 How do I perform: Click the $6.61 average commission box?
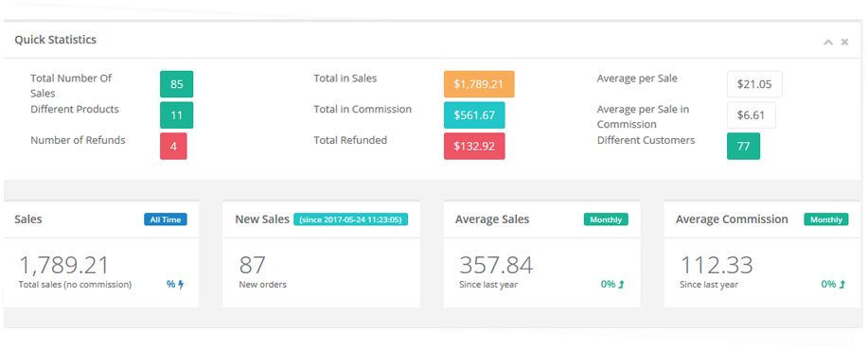(x=752, y=115)
